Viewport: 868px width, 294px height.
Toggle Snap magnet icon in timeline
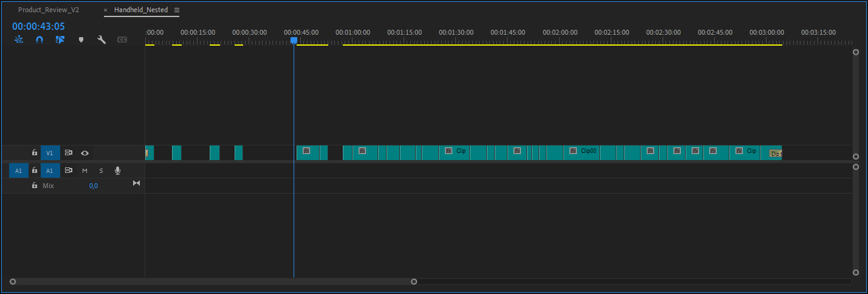click(40, 40)
